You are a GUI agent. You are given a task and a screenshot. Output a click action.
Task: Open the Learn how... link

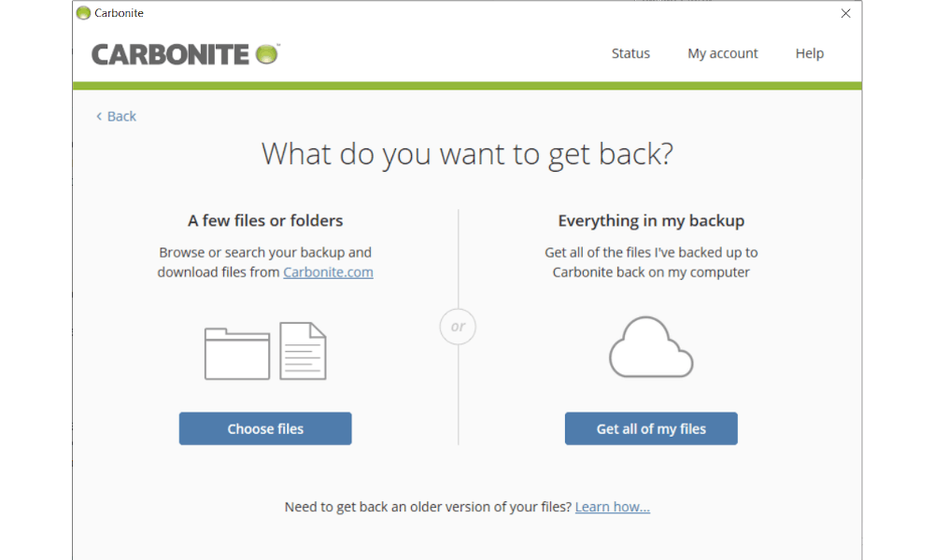[x=613, y=507]
